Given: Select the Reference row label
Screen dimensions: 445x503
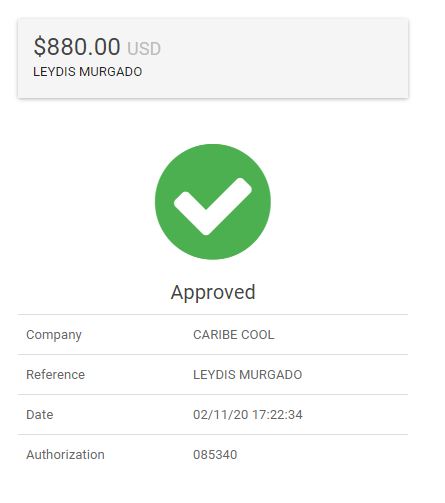Looking at the screenshot, I should tap(55, 375).
